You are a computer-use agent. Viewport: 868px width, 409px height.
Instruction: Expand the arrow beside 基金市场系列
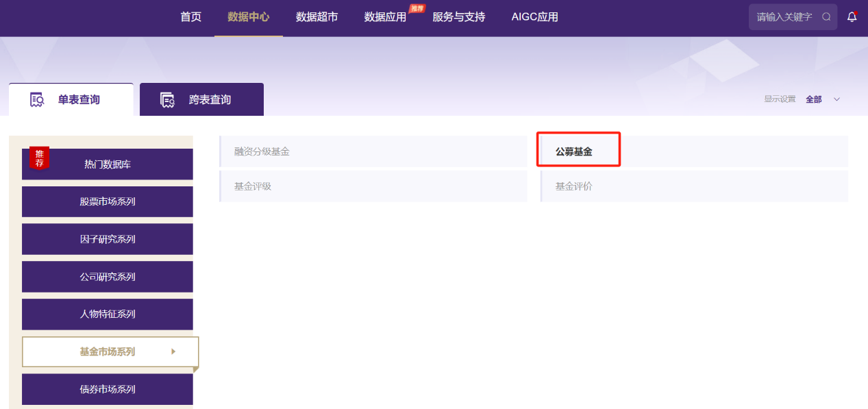point(173,351)
